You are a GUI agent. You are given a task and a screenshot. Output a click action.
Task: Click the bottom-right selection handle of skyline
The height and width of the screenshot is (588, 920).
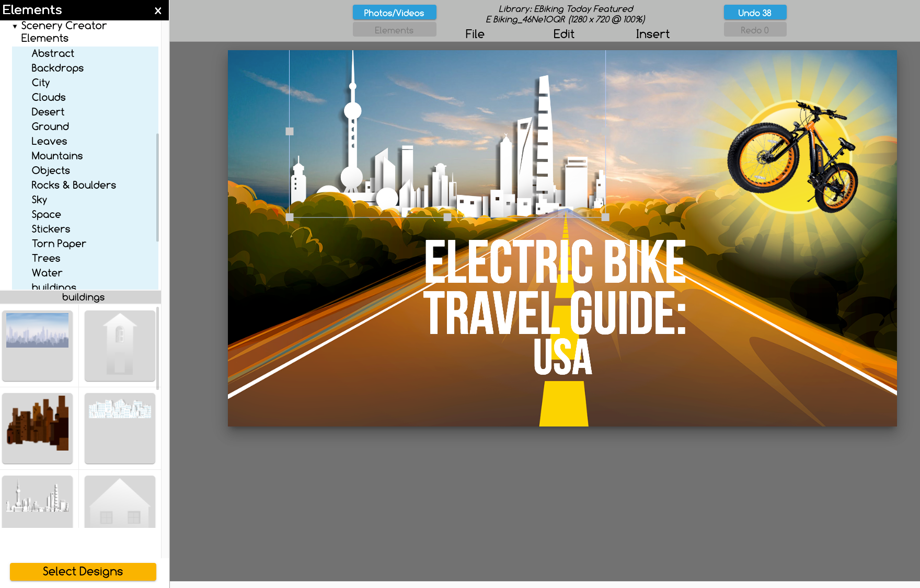[x=605, y=217]
